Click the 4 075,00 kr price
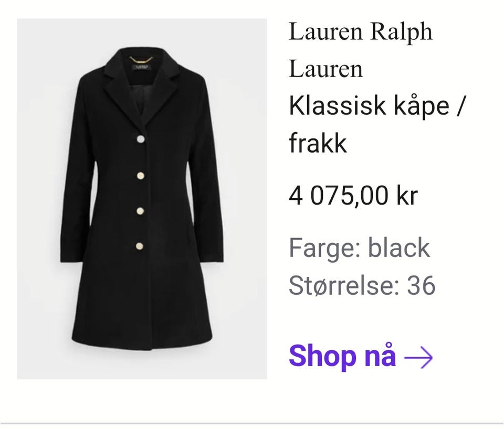This screenshot has height=429, width=504. pos(353,196)
